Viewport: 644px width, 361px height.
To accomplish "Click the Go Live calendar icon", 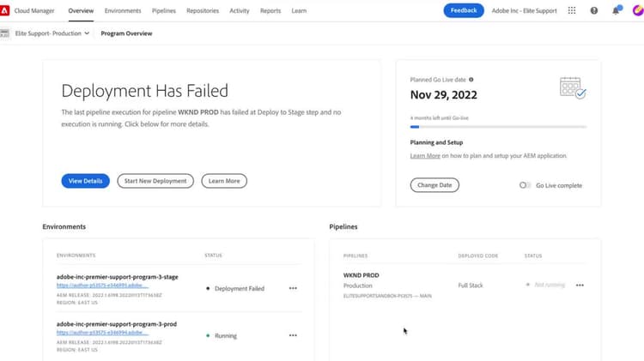I will click(x=572, y=88).
